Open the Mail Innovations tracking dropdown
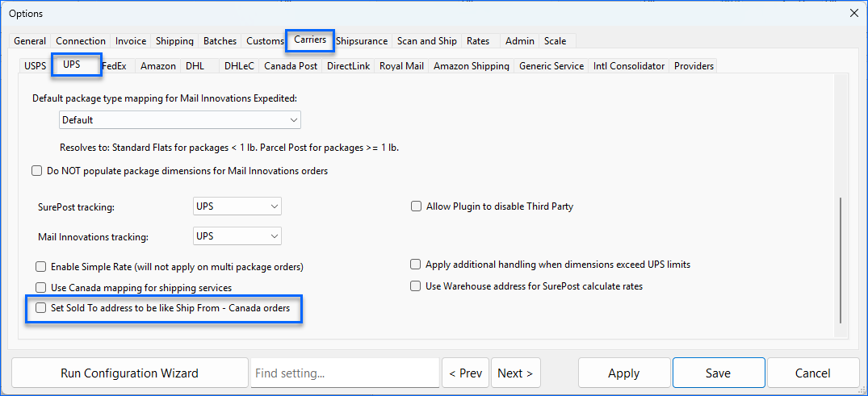Image resolution: width=868 pixels, height=396 pixels. pos(237,236)
